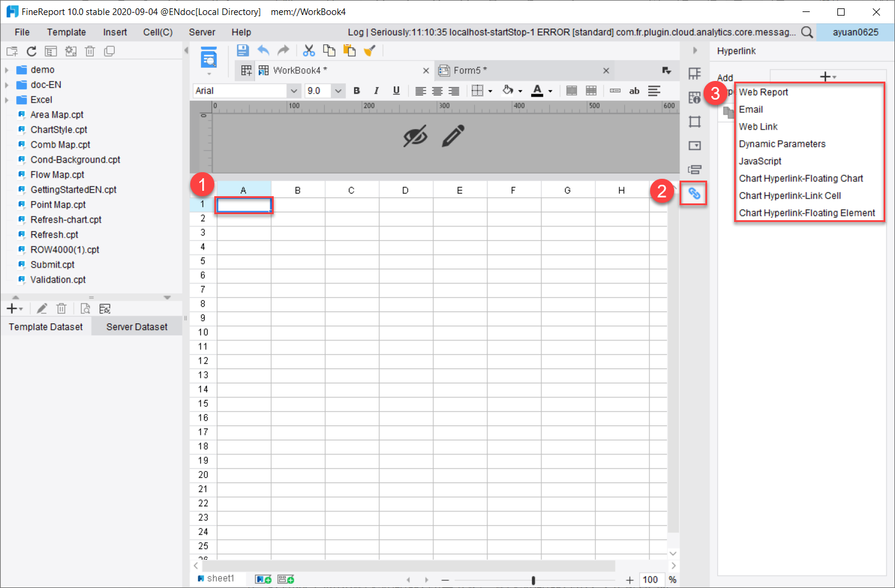Image resolution: width=895 pixels, height=588 pixels.
Task: Click the template preview icon
Action: point(208,59)
